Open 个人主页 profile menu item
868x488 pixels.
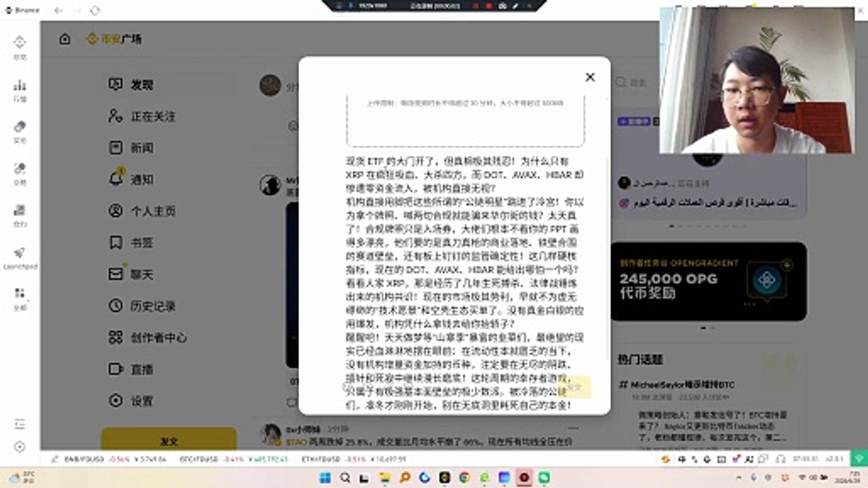(170, 211)
